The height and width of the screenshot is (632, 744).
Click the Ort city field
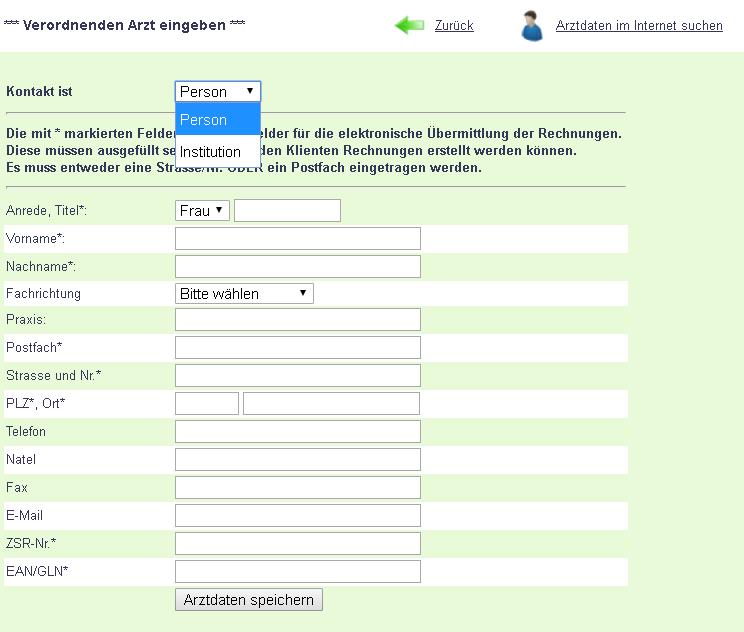pyautogui.click(x=331, y=404)
